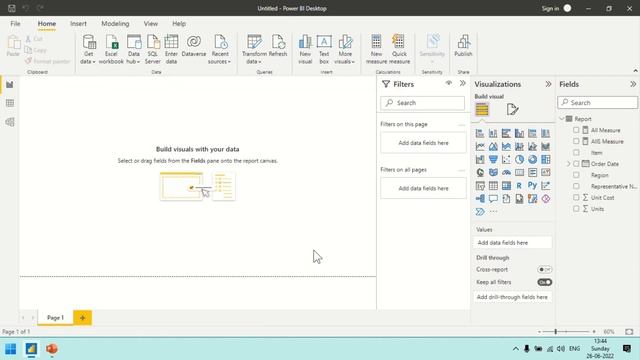Image resolution: width=640 pixels, height=360 pixels.
Task: Open the Help ribbon tab
Action: (x=179, y=24)
